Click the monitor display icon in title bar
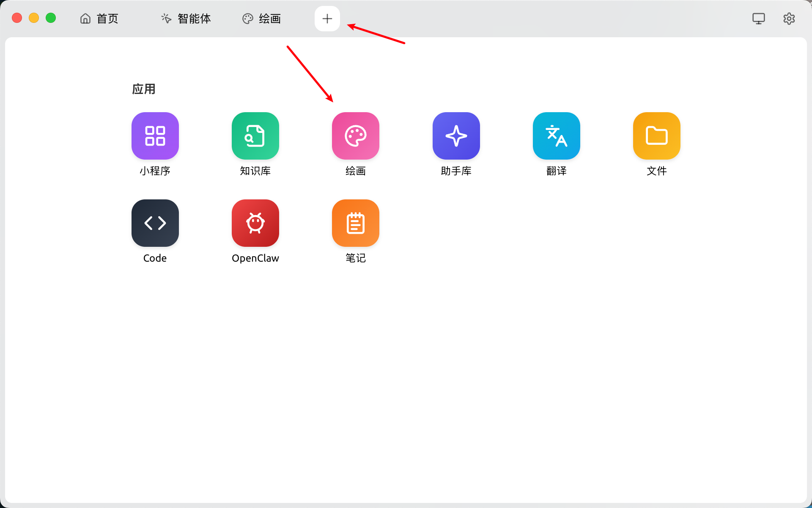Image resolution: width=812 pixels, height=508 pixels. (759, 19)
